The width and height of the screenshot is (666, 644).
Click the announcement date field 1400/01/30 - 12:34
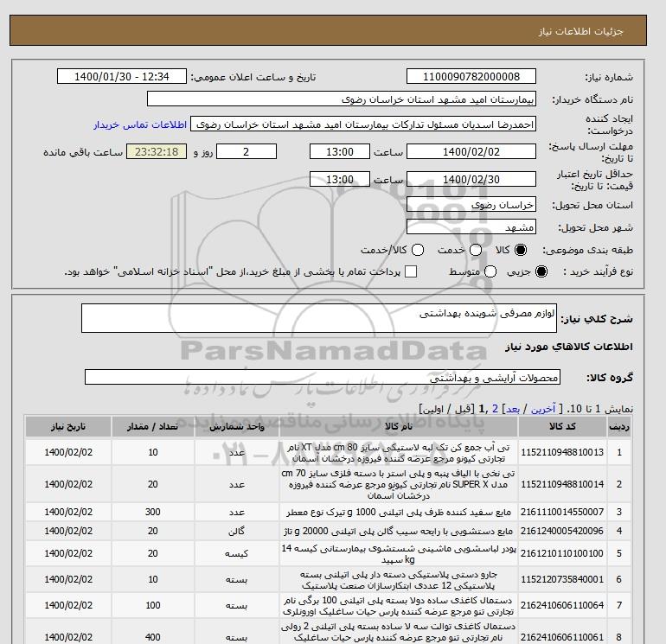coord(121,76)
